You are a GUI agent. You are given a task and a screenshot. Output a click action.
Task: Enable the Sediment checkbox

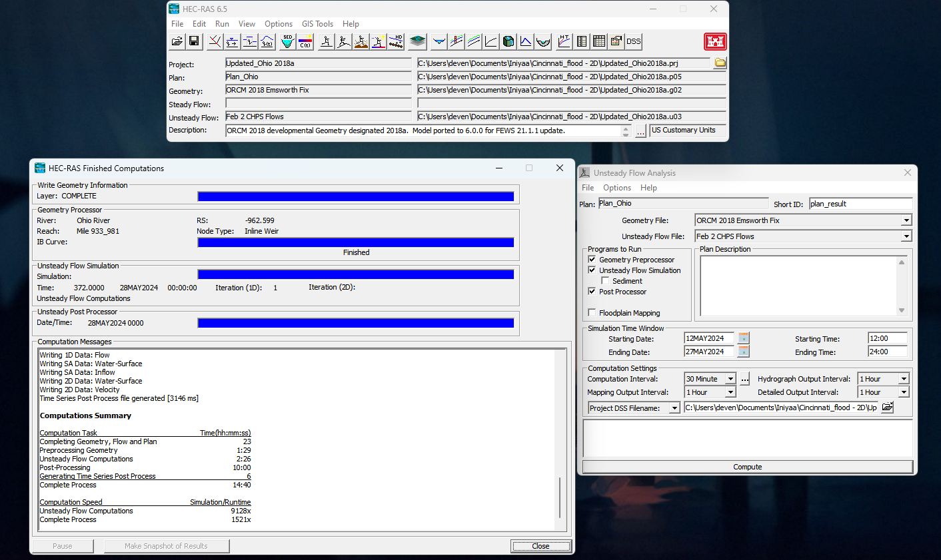605,280
